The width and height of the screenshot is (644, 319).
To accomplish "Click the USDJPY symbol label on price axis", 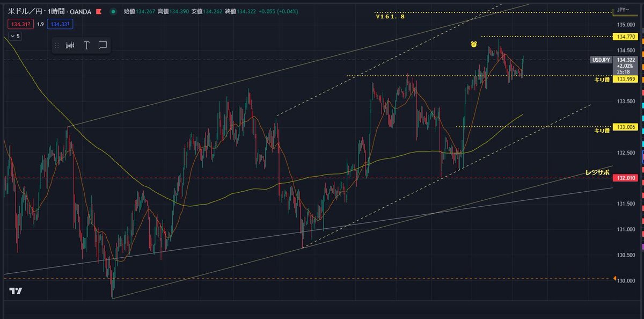I will pos(601,60).
